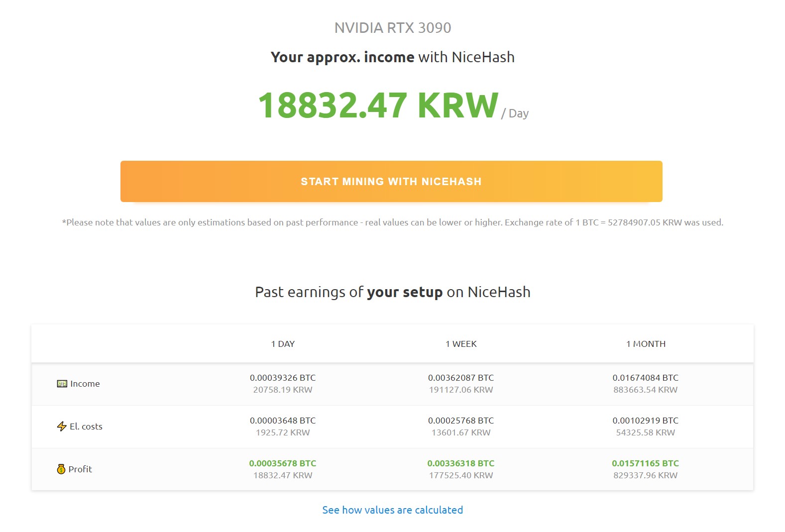The height and width of the screenshot is (532, 785).
Task: Open the See how values are calculated link
Action: coord(392,510)
